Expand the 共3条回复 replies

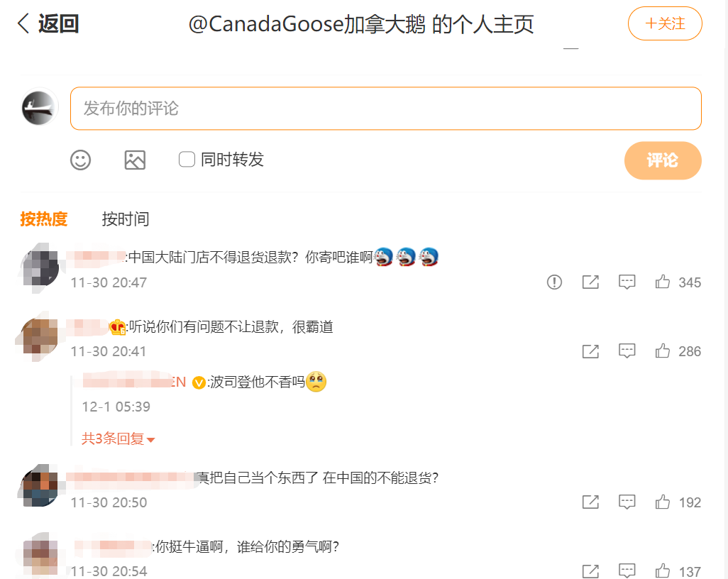[118, 439]
